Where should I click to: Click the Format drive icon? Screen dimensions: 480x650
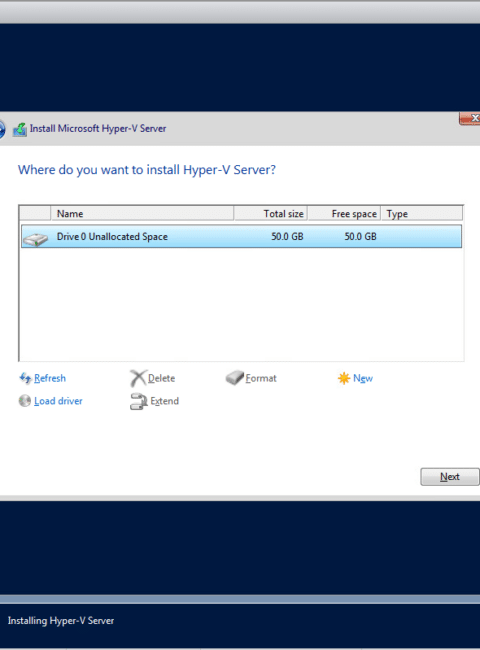(235, 378)
